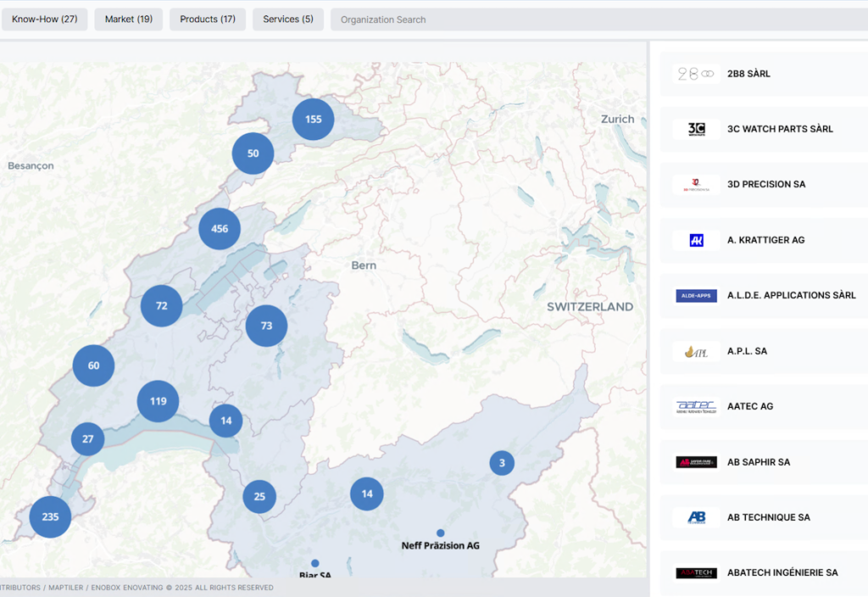Switch to the Know-How (27) tab
The width and height of the screenshot is (868, 597).
[x=44, y=19]
